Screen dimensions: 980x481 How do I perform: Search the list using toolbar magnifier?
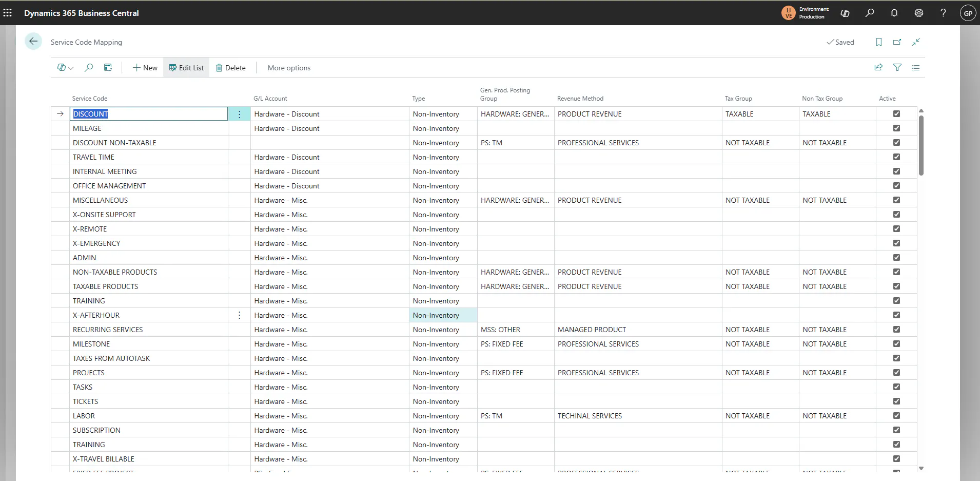(89, 67)
